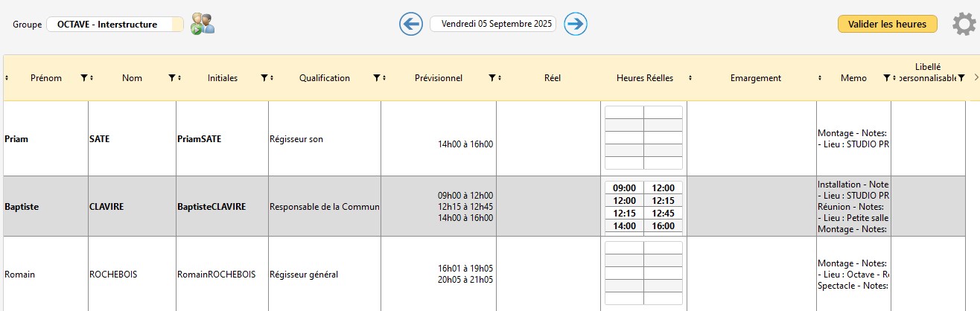Open the settings gear
This screenshot has height=311, width=980.
point(964,25)
